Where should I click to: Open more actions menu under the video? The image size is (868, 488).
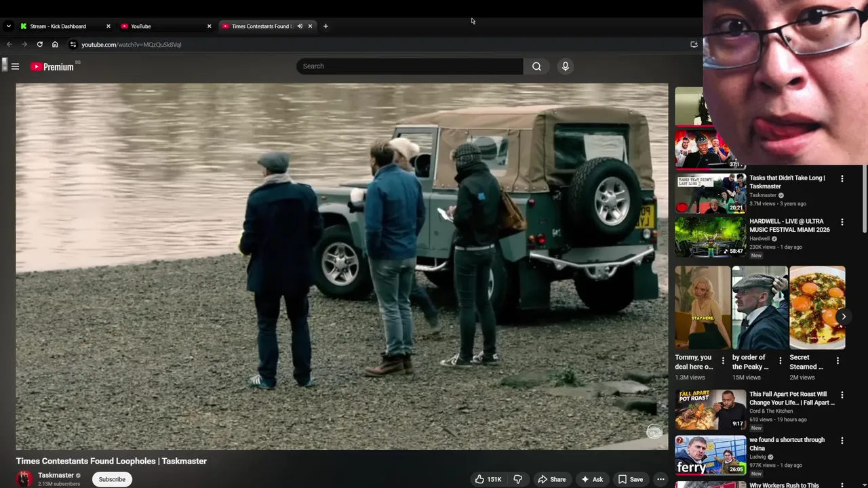pyautogui.click(x=660, y=479)
